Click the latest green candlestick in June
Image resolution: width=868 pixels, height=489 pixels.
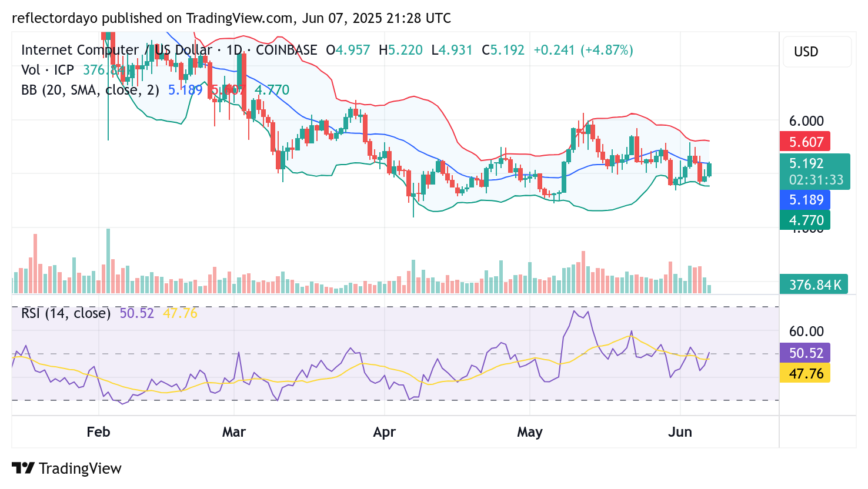(x=709, y=169)
